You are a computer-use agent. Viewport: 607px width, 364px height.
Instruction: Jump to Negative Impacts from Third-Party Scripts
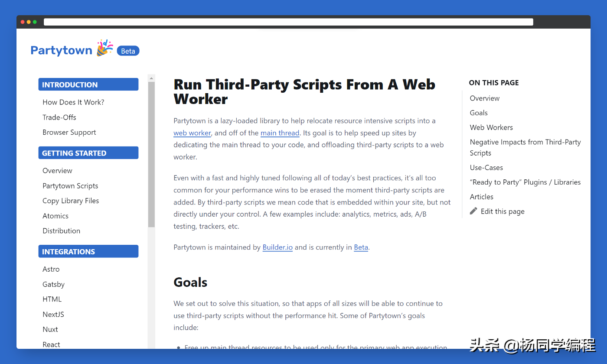pyautogui.click(x=525, y=147)
